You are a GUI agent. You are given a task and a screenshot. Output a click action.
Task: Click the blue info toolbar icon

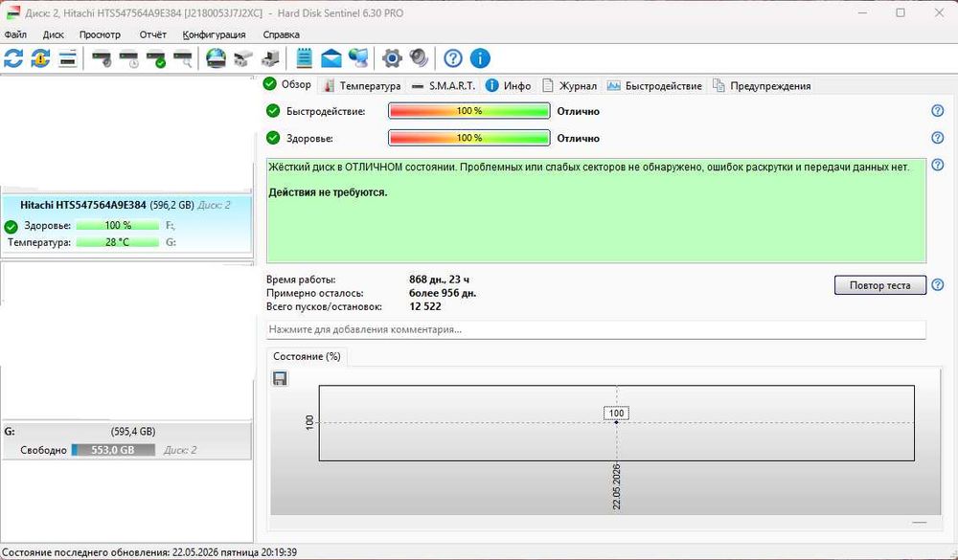480,58
